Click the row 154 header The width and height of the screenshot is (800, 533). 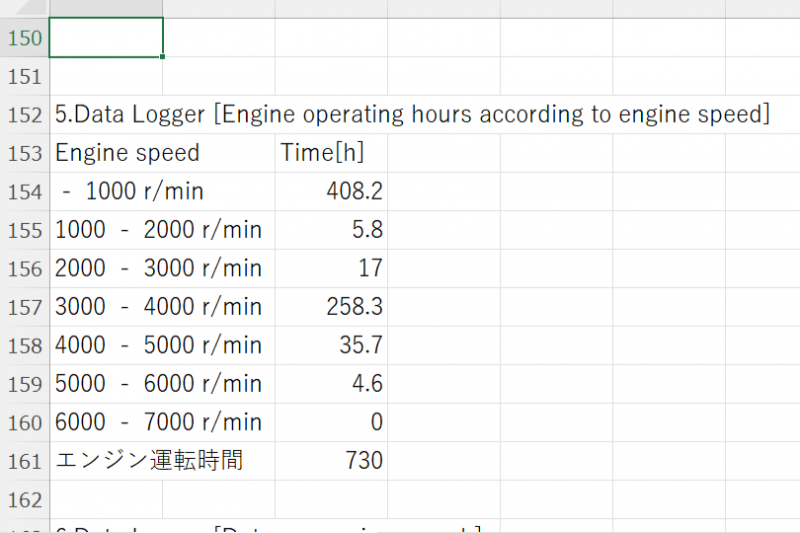24,192
